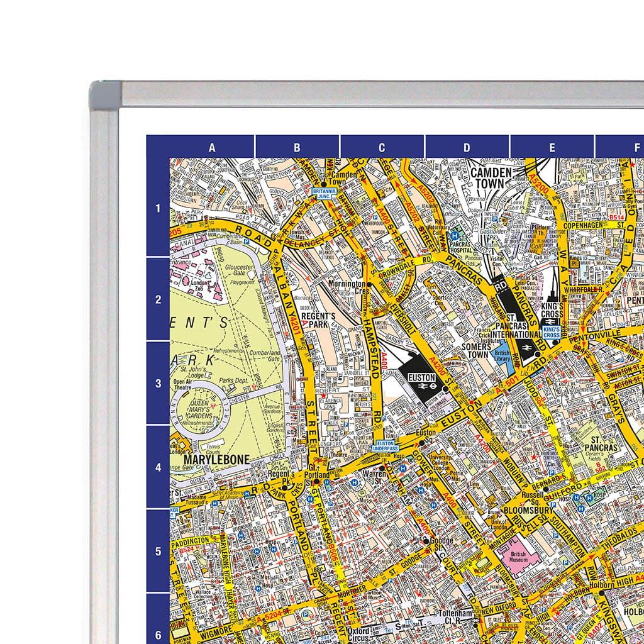Click the BLOOMSBURY district label
This screenshot has width=644, height=644.
point(528,510)
